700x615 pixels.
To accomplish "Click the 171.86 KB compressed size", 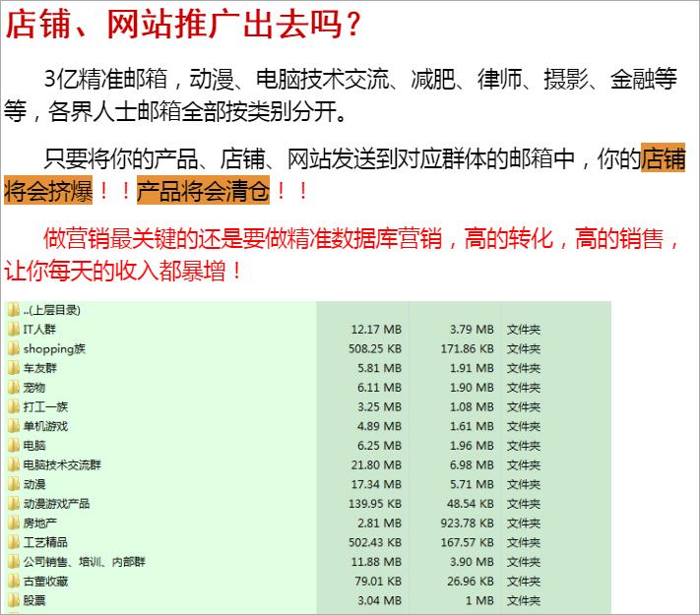I will pyautogui.click(x=468, y=348).
